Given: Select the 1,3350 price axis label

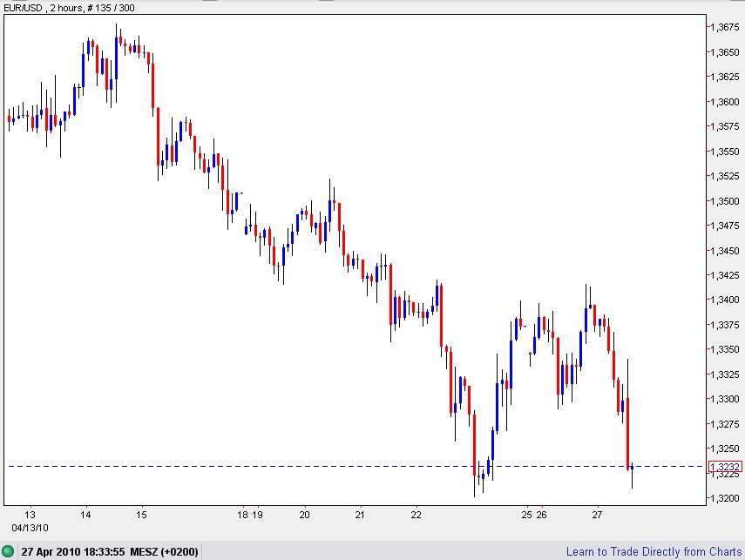Looking at the screenshot, I should tap(726, 349).
